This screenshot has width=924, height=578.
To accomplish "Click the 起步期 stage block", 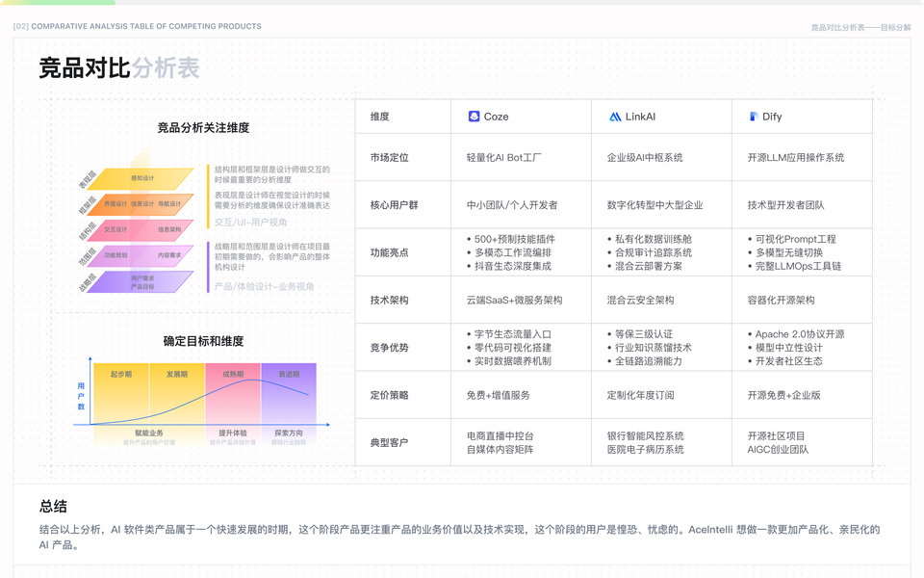I will click(x=121, y=393).
